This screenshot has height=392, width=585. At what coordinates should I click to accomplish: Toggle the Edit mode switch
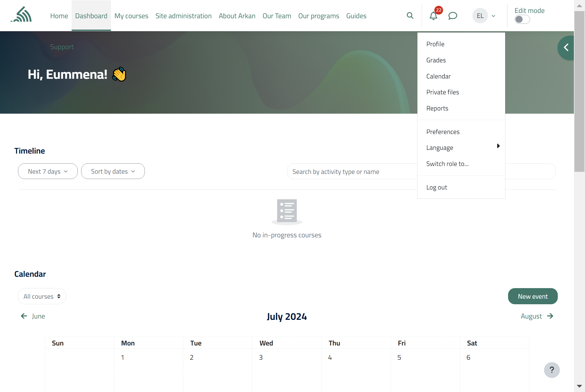(522, 19)
